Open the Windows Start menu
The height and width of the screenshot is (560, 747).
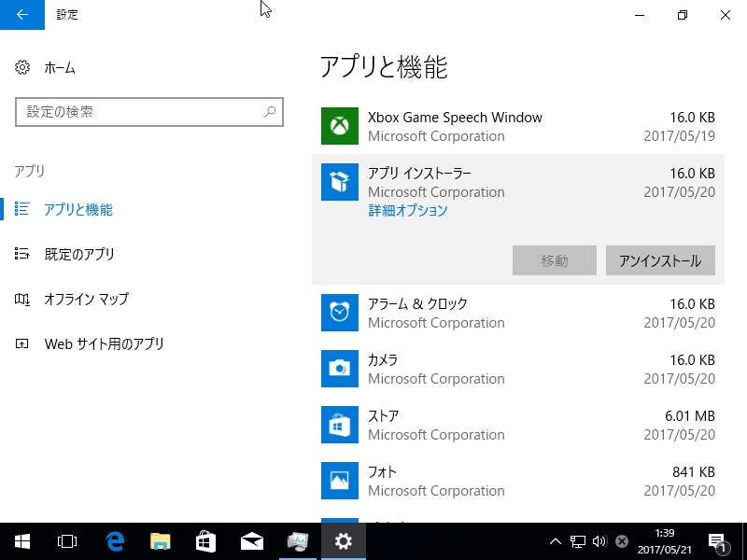point(22,541)
